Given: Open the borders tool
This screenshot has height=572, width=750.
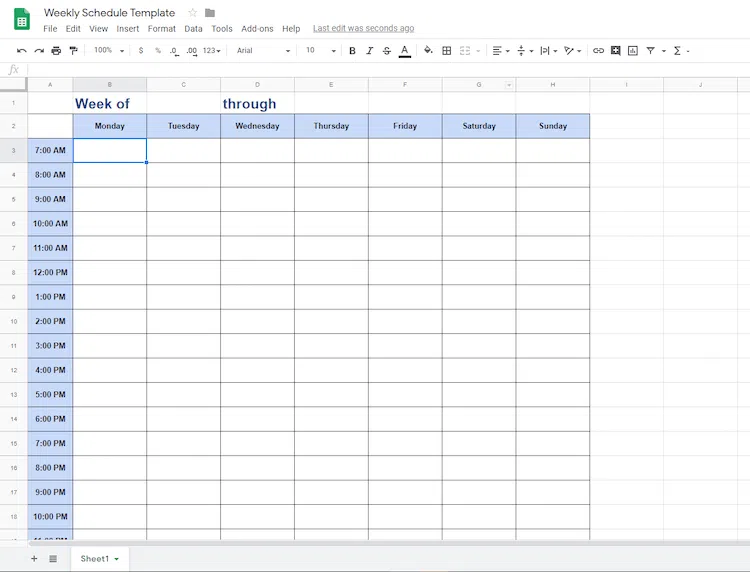Looking at the screenshot, I should [x=447, y=50].
